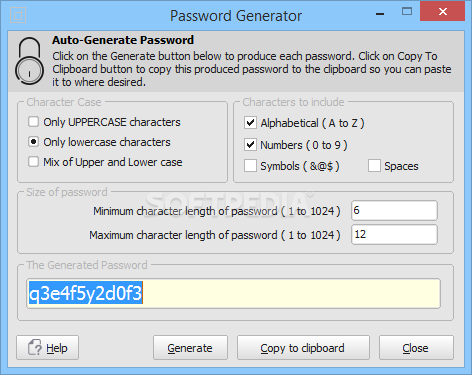Click the Generate button
472x375 pixels.
(190, 348)
